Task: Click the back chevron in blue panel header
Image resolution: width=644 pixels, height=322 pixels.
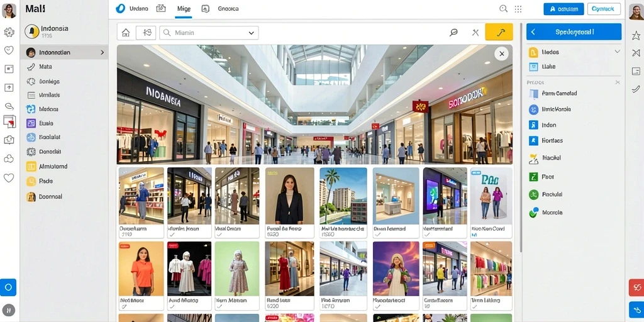Action: pos(533,31)
